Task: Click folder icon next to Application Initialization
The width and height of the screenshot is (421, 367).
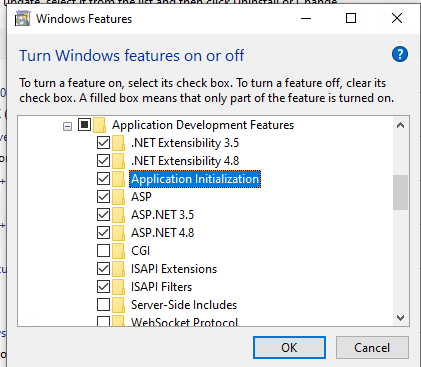Action: [118, 179]
